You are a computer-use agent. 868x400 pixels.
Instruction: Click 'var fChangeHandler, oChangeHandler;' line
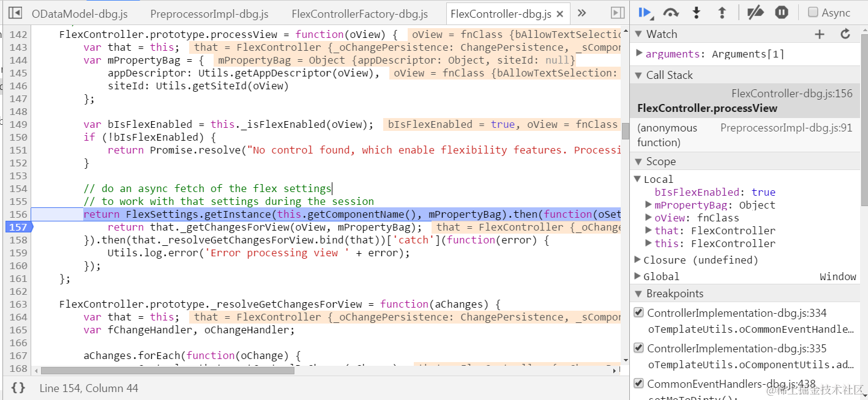(x=189, y=330)
